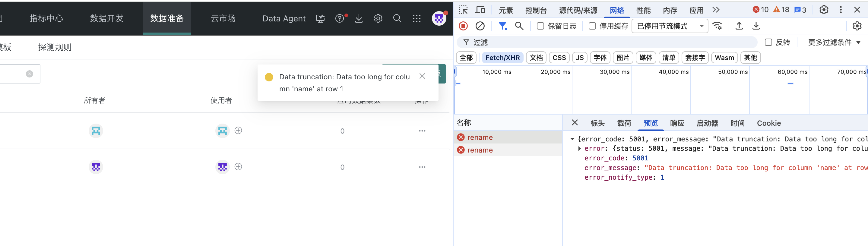868x246 pixels.
Task: Click the 使用者 column header
Action: 221,100
